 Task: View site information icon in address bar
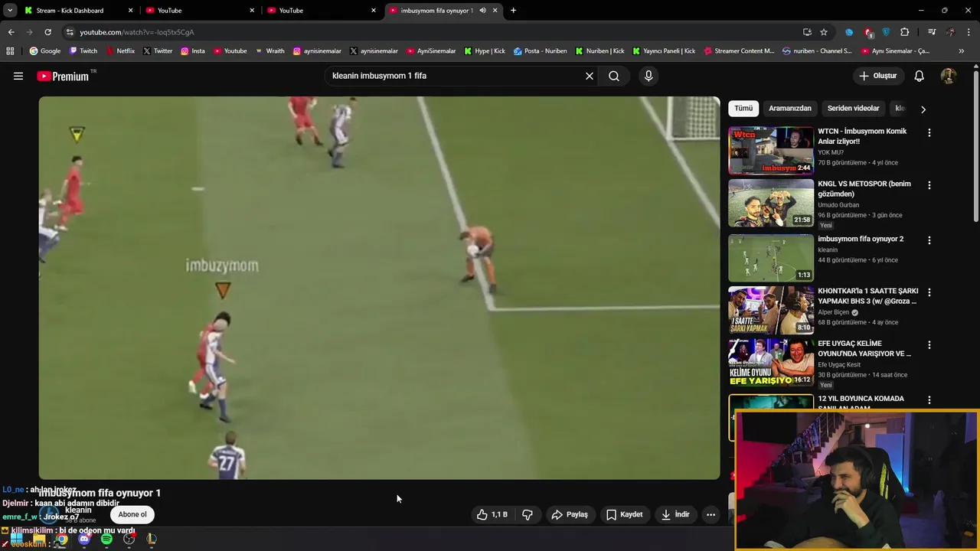(x=70, y=32)
